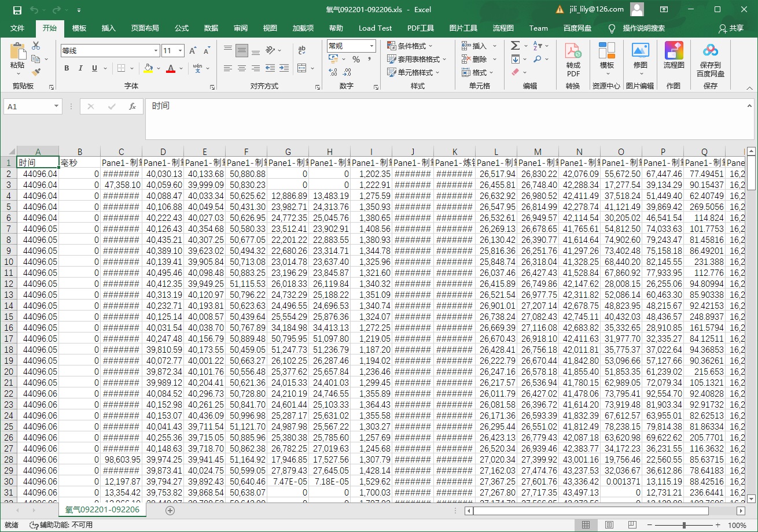
Task: Expand the formula bar
Action: point(750,105)
